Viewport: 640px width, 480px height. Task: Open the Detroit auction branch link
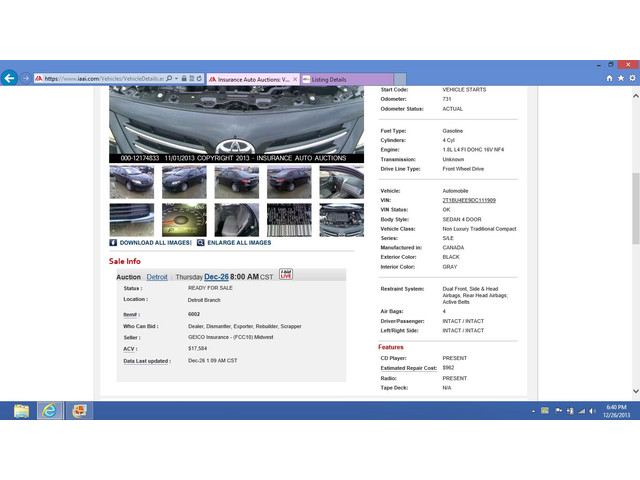pyautogui.click(x=157, y=277)
